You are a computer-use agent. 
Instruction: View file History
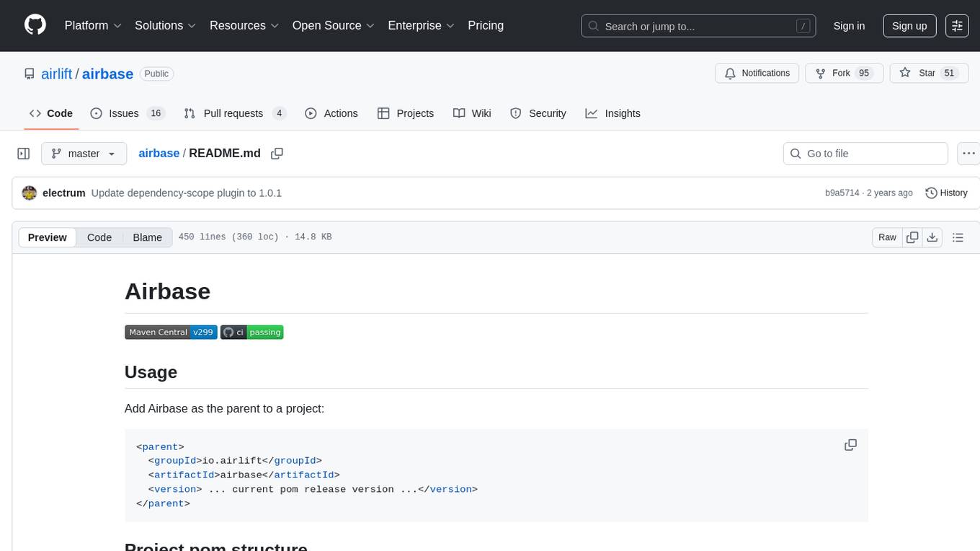pos(946,193)
